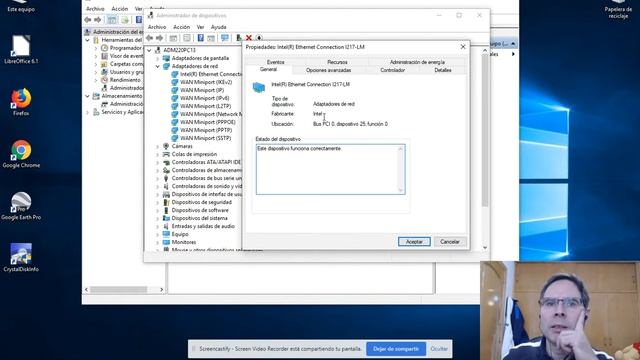The image size is (640, 360).
Task: Collapse the Adaptadores de red node
Action: click(158, 66)
